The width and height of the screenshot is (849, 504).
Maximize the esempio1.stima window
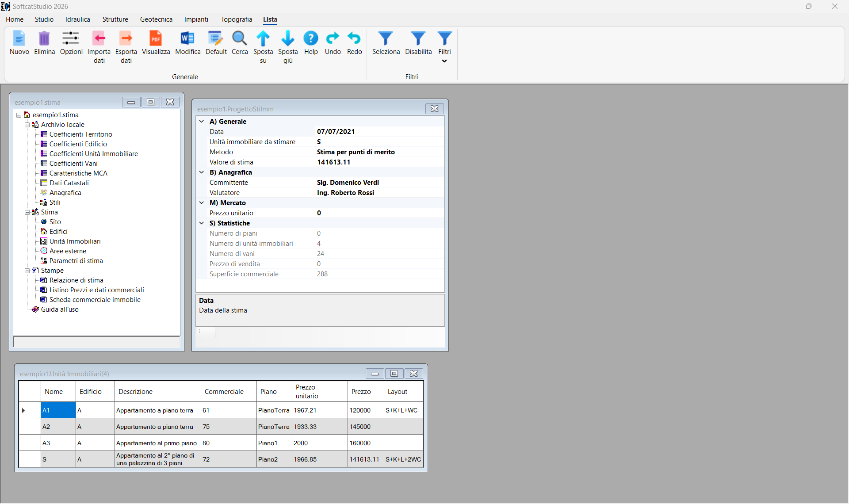pos(150,102)
